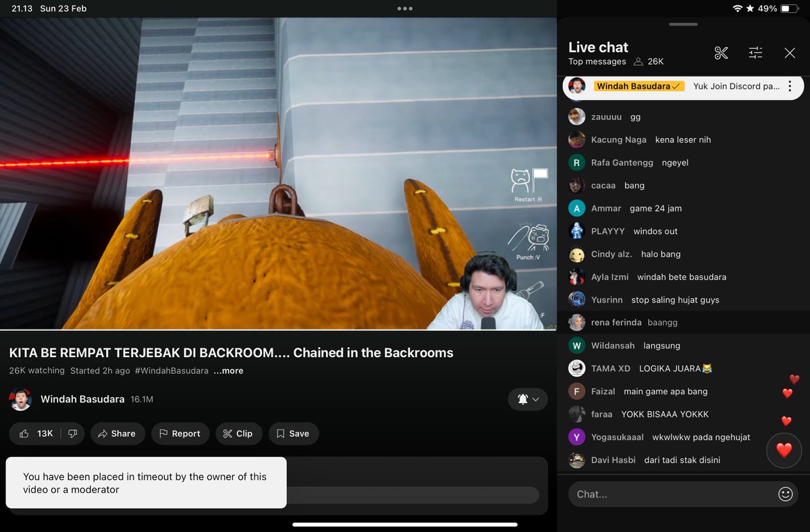Open avatar of Rafa Gantengg

tap(576, 163)
